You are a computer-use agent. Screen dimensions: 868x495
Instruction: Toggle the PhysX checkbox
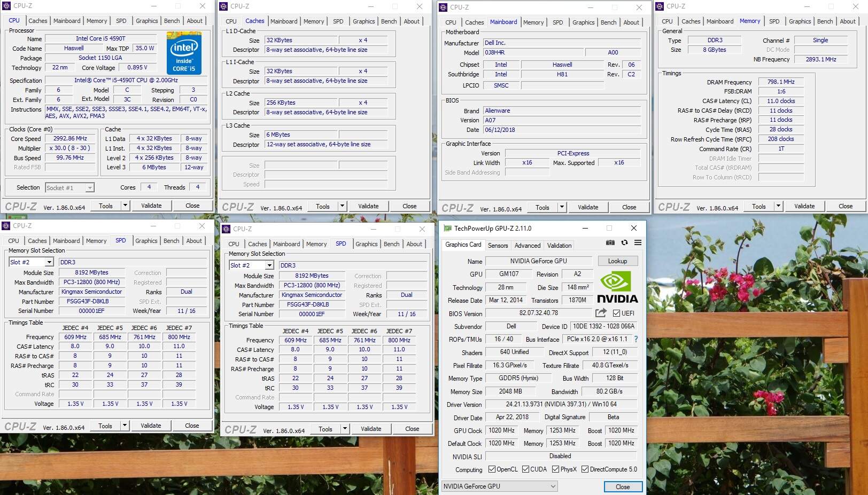556,469
